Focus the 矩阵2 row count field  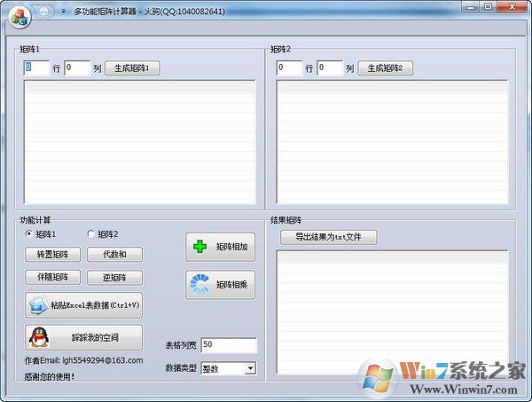tap(289, 67)
